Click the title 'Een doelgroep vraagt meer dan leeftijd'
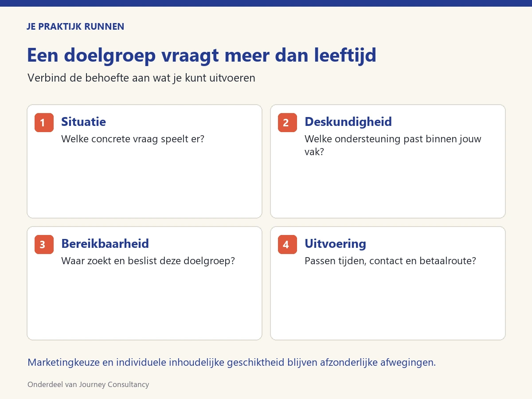Screen dimensions: 532x399 [x=201, y=55]
